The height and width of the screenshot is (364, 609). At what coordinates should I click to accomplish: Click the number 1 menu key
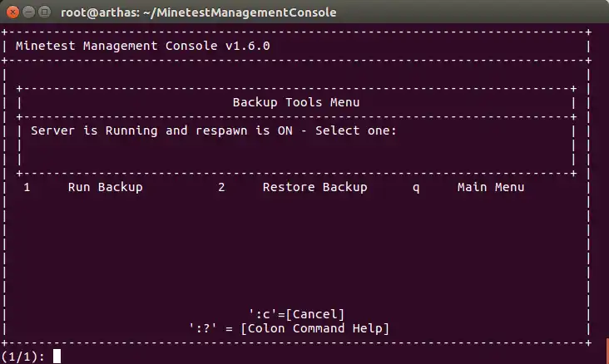click(x=27, y=188)
